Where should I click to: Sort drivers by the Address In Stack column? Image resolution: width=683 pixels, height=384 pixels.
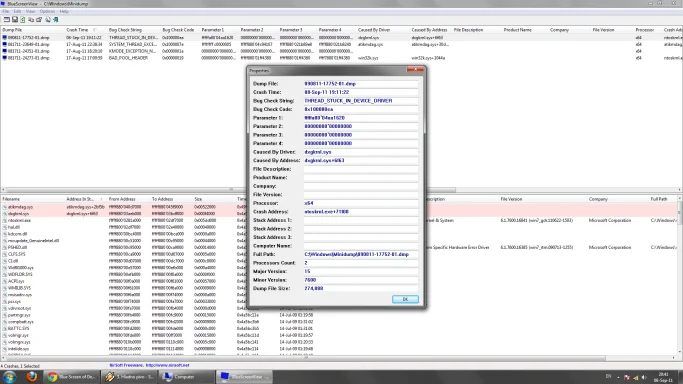[x=85, y=199]
